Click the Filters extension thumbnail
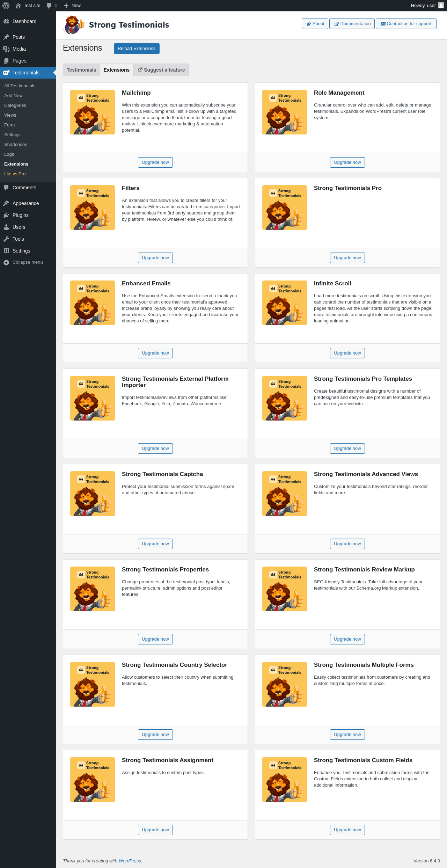The width and height of the screenshot is (447, 868). click(x=93, y=207)
